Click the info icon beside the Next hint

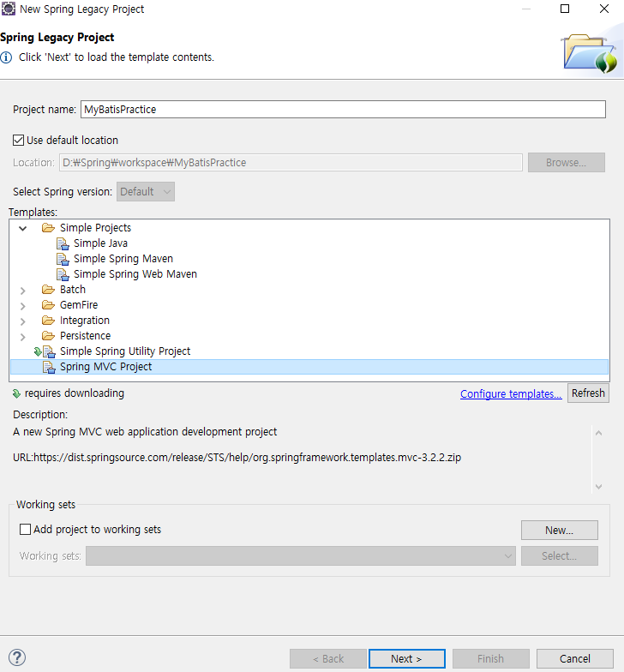[x=6, y=57]
